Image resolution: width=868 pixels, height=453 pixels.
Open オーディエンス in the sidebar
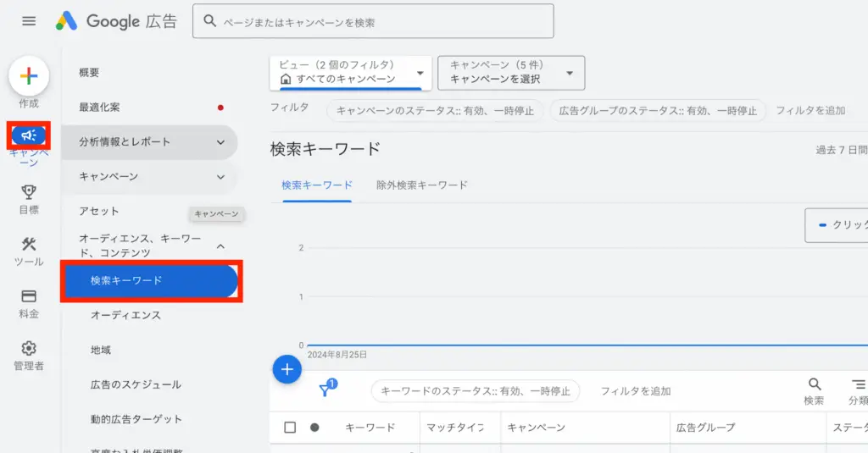pos(125,315)
